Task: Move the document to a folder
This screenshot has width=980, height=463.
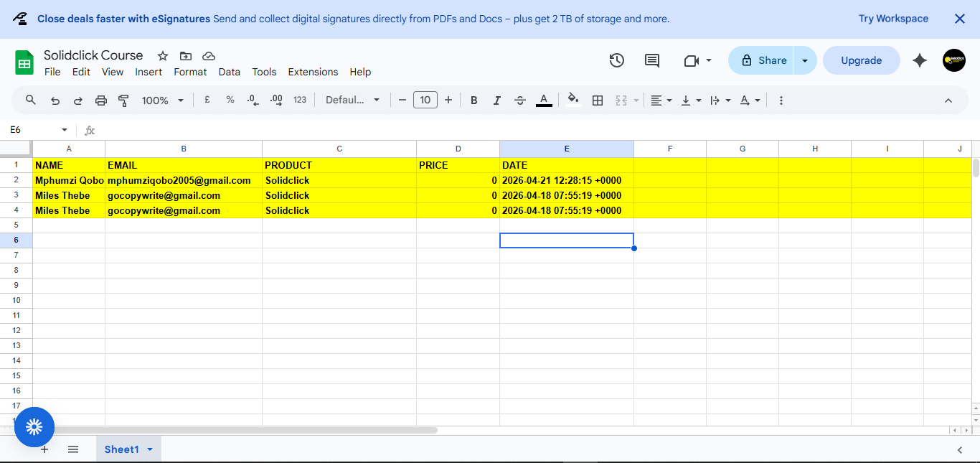Action: coord(186,56)
